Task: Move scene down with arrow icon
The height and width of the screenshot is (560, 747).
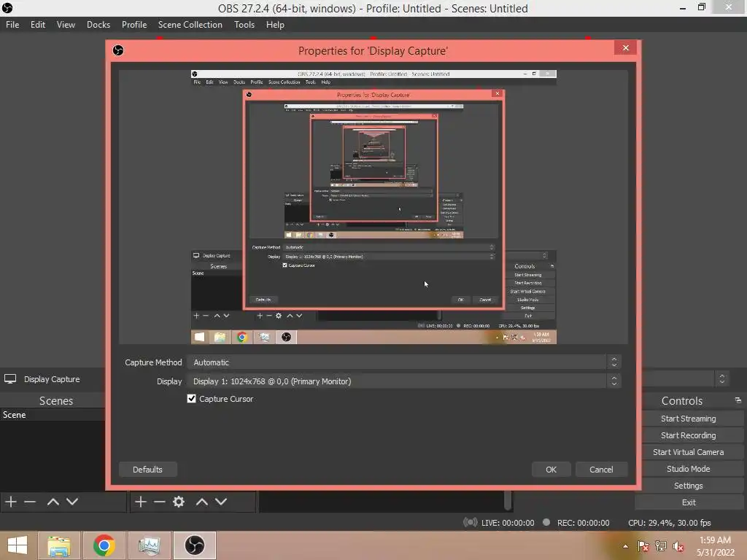Action: [72, 502]
